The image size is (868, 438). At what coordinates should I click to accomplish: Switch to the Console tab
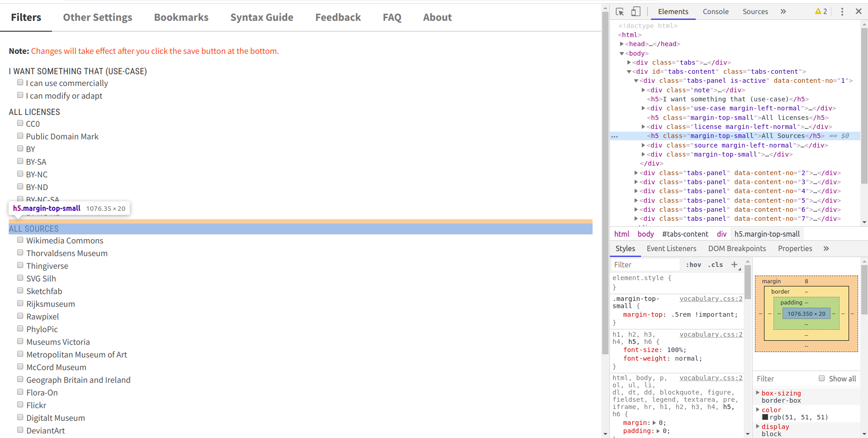(716, 12)
